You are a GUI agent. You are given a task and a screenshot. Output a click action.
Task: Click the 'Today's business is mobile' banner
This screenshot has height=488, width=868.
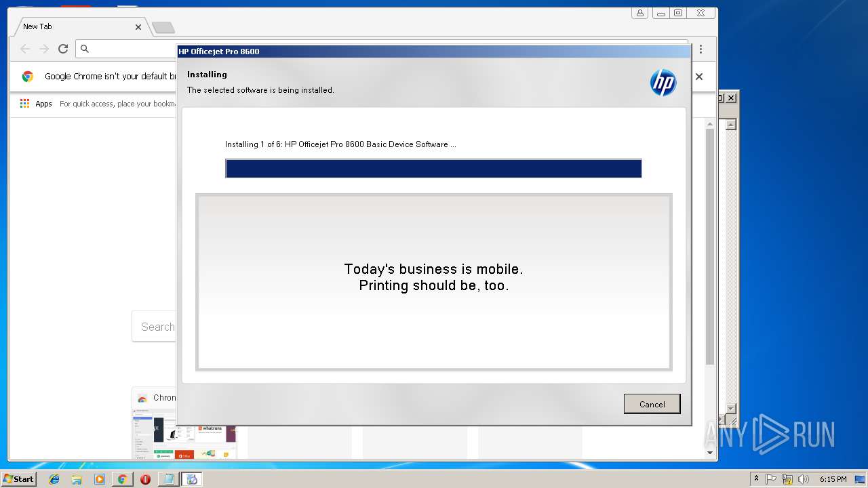[434, 282]
